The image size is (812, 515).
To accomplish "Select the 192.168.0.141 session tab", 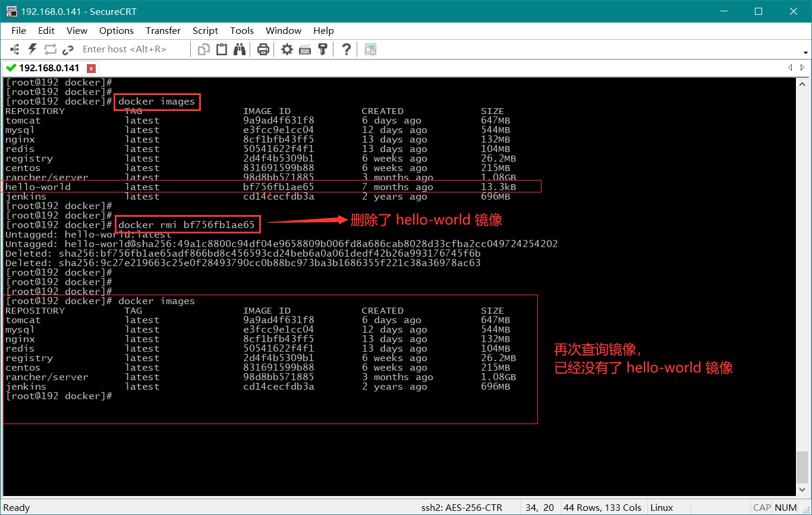I will click(x=49, y=68).
